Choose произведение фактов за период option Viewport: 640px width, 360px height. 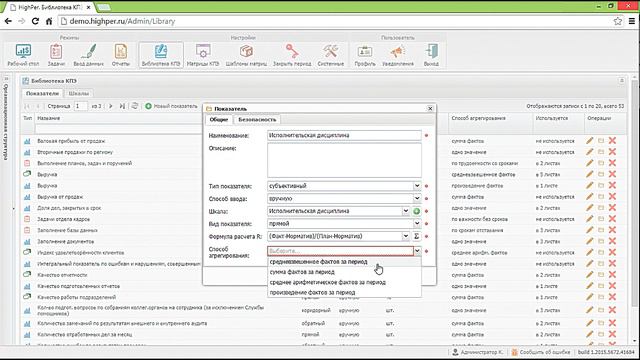click(x=344, y=292)
